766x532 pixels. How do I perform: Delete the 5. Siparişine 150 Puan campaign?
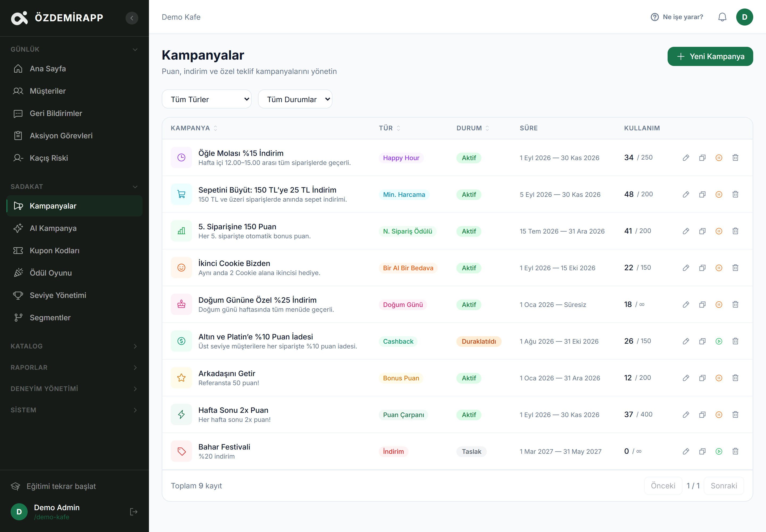[735, 231]
